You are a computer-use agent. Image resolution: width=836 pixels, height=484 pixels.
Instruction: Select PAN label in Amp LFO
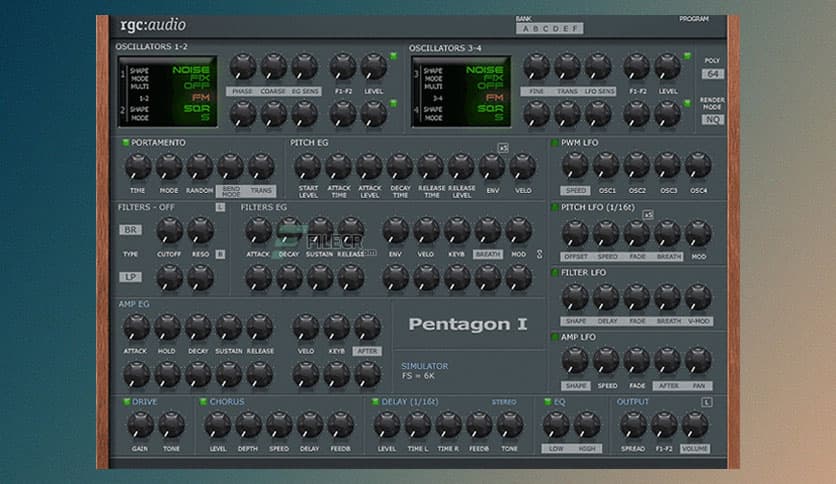[698, 385]
